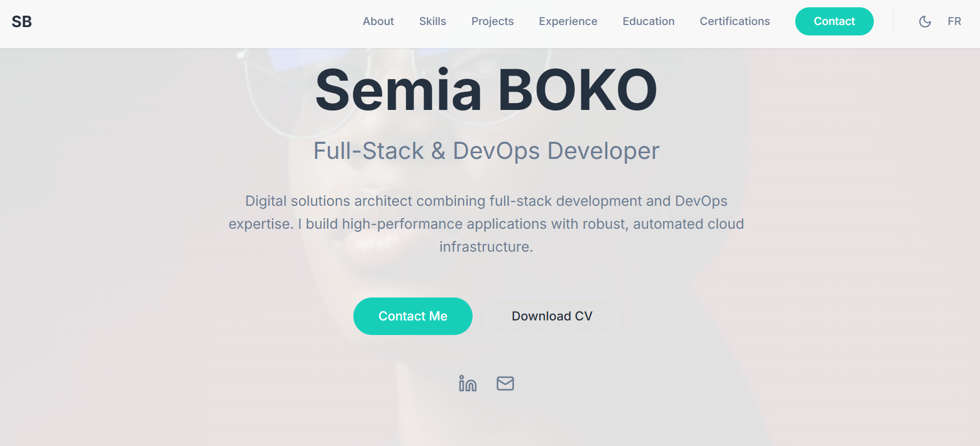Toggle dark mode with moon icon
The height and width of the screenshot is (446, 980).
(925, 21)
